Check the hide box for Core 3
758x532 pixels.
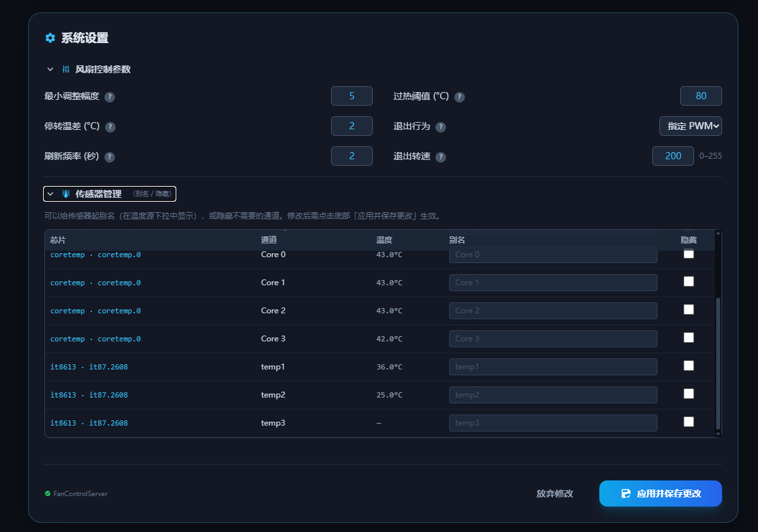(x=689, y=337)
